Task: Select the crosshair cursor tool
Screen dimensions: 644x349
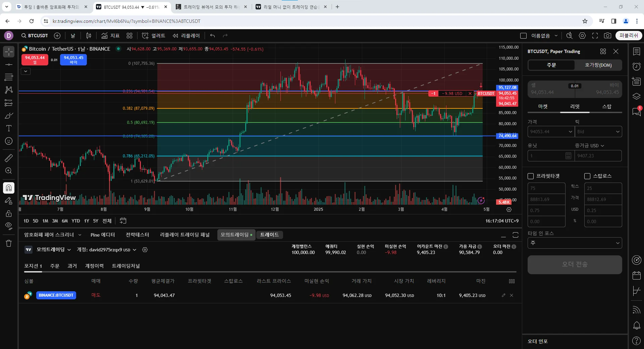Action: pyautogui.click(x=9, y=52)
